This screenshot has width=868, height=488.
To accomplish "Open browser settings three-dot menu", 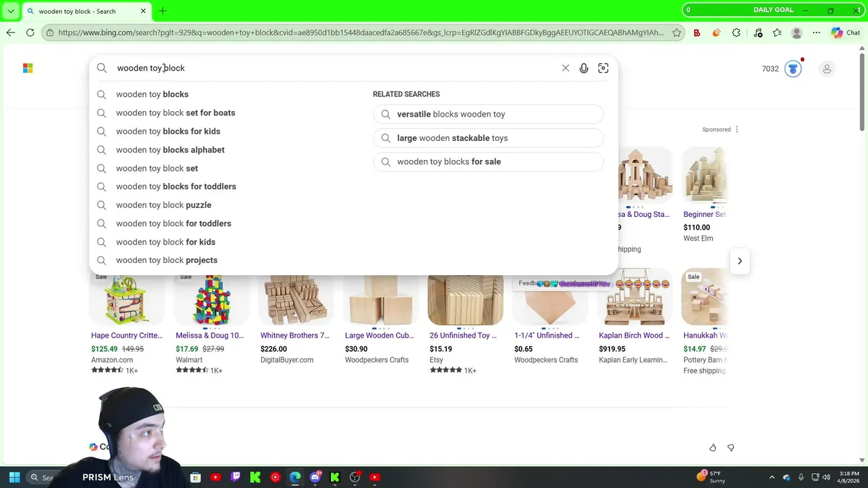I will click(x=816, y=33).
